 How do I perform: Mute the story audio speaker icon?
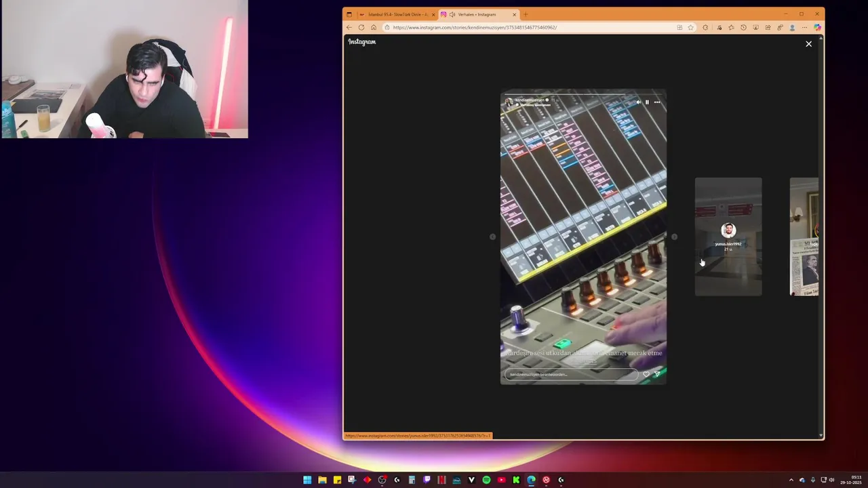(638, 102)
